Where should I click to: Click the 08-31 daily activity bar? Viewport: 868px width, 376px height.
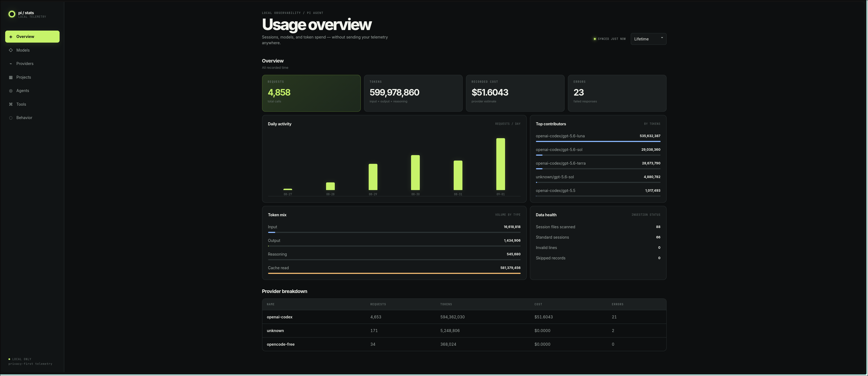(458, 175)
